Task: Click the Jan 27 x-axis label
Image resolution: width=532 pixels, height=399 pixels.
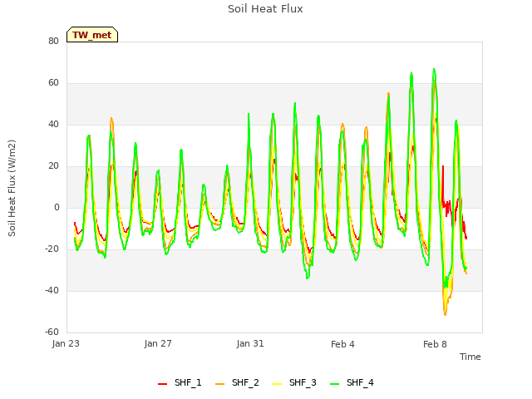Action: tap(158, 343)
